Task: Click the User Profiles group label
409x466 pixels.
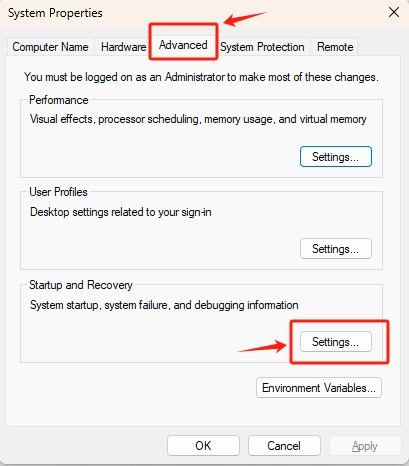Action: [x=58, y=192]
